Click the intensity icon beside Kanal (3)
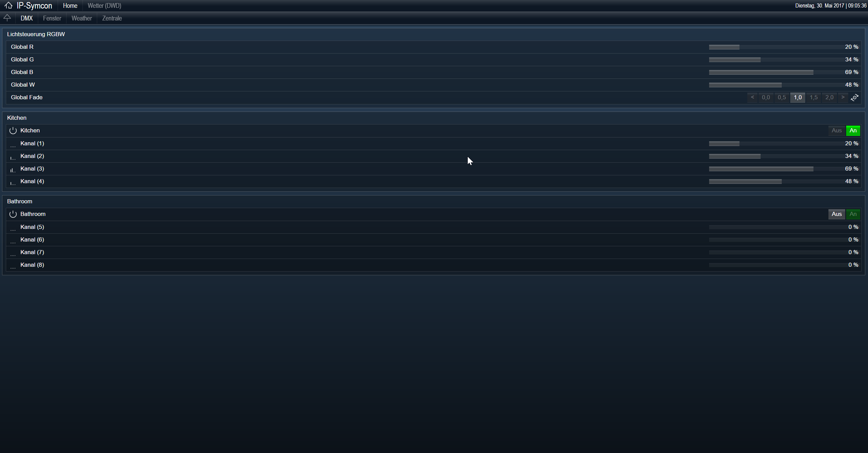Screen dimensions: 868x453 click(13, 170)
